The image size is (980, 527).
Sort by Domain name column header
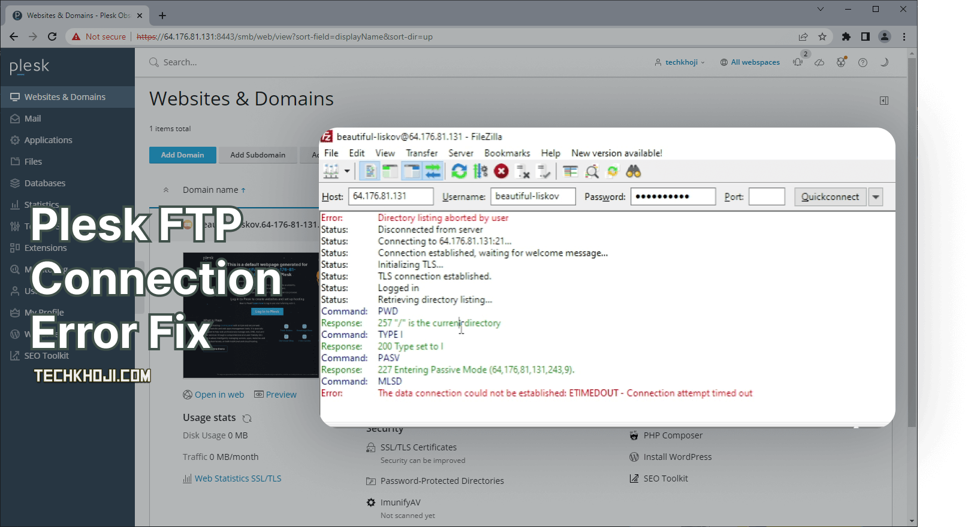click(x=214, y=190)
